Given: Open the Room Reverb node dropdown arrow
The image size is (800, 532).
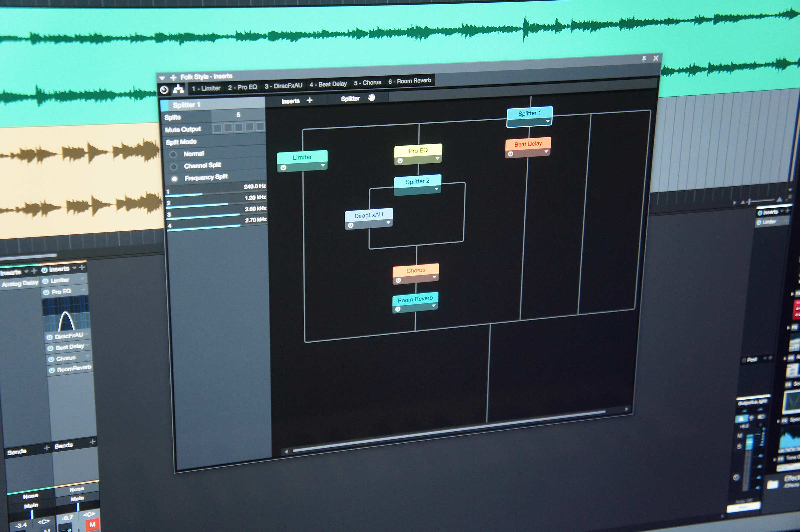Looking at the screenshot, I should coord(433,306).
